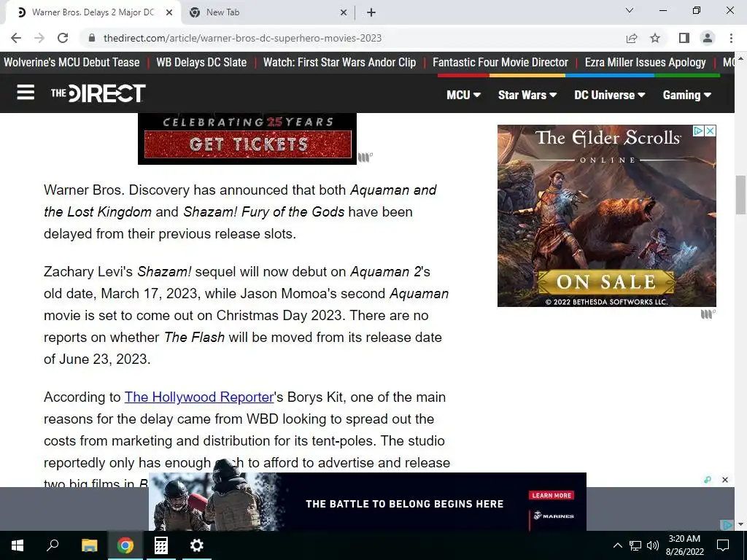747x560 pixels.
Task: Open Watch: First Star Wars Andor Clip
Action: coord(340,63)
